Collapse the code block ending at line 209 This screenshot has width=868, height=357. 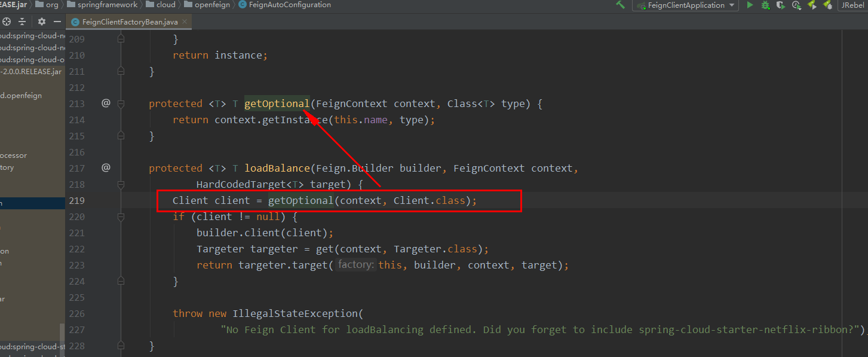point(121,39)
